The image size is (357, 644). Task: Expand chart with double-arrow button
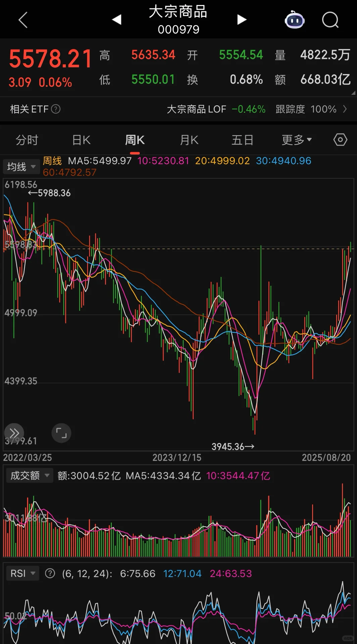coord(14,433)
